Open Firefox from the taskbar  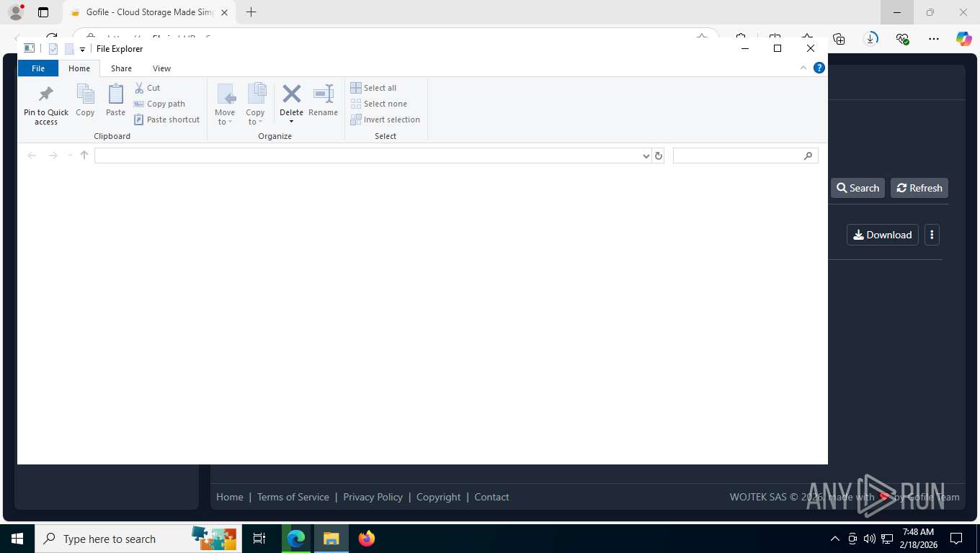367,539
